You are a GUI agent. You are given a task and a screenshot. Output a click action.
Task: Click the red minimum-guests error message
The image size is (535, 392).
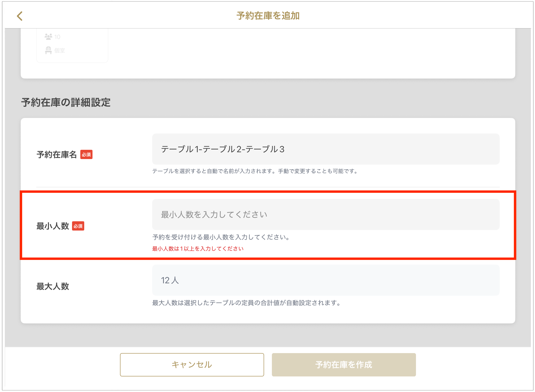[x=198, y=249]
